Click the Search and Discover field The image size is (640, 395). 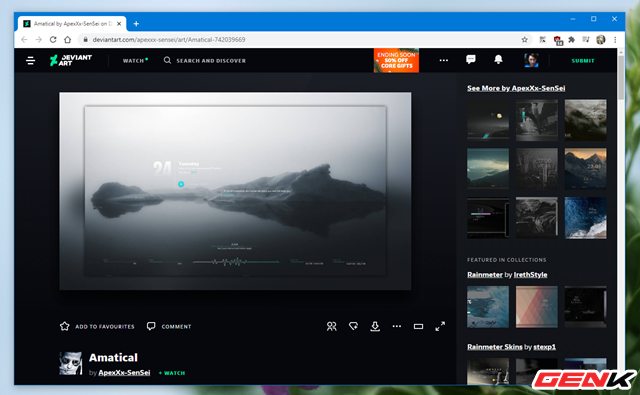point(205,60)
